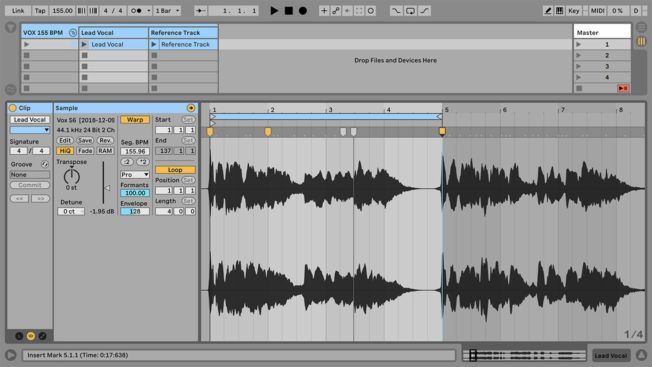The width and height of the screenshot is (652, 367).
Task: Toggle the Loop switch in transport
Action: pos(410,11)
